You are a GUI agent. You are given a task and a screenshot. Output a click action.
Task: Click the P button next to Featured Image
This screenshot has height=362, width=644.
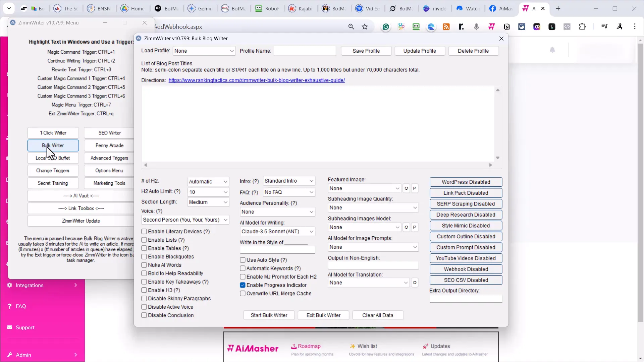(415, 188)
